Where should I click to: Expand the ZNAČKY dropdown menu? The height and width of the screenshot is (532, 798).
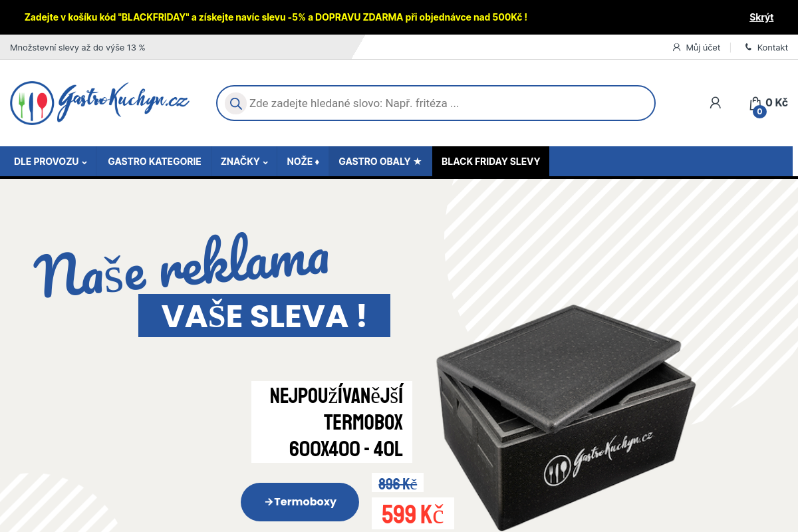pos(244,162)
